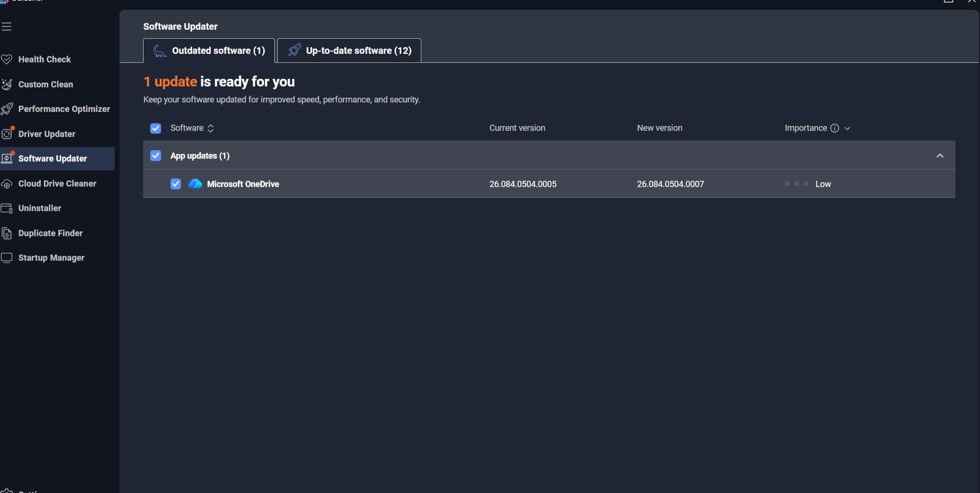Click new version 26.084.0504.0007
Screen dimensions: 980x493
pos(670,184)
